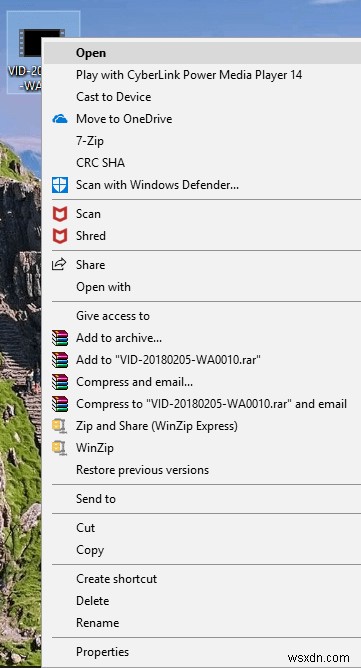
Task: Choose Copy from the menu
Action: point(202,550)
